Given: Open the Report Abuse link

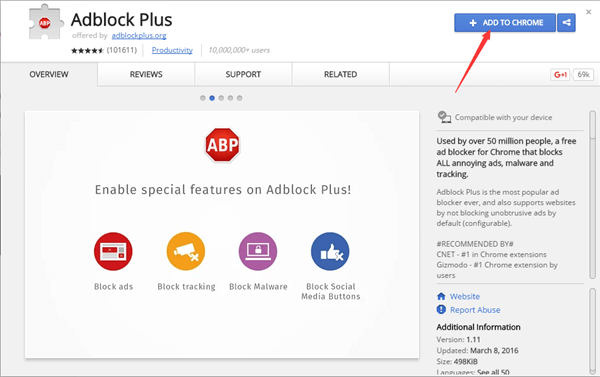Looking at the screenshot, I should coord(475,310).
